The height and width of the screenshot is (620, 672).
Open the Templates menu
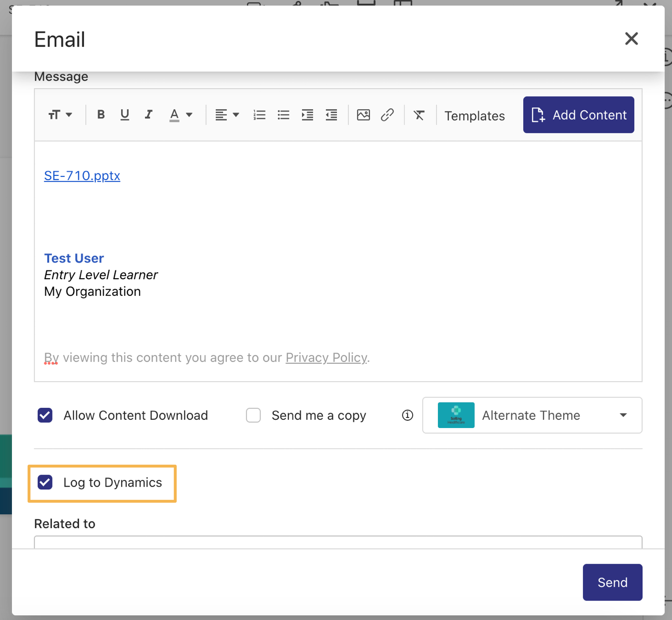(x=475, y=116)
